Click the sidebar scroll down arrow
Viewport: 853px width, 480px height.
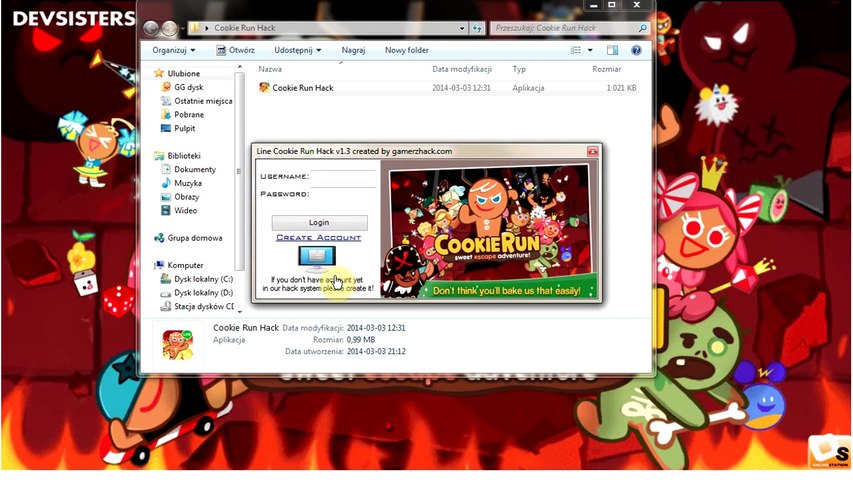point(240,312)
